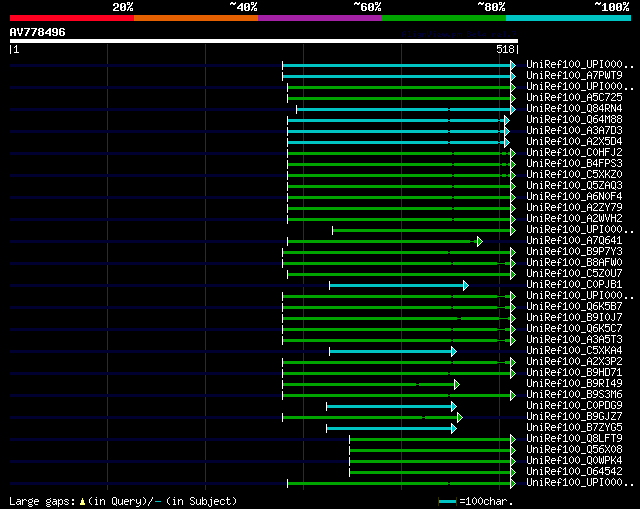Select the UniRef100_B9I0J7 label
The width and height of the screenshot is (640, 509).
click(574, 318)
